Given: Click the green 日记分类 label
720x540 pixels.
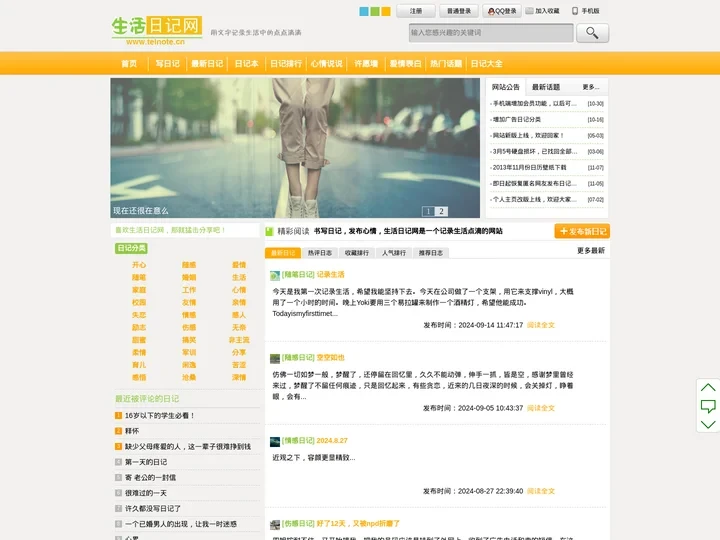Looking at the screenshot, I should pyautogui.click(x=131, y=248).
